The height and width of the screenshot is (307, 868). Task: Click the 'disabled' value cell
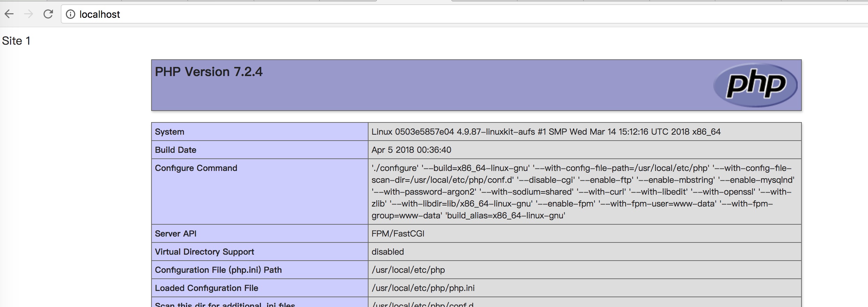coord(584,252)
